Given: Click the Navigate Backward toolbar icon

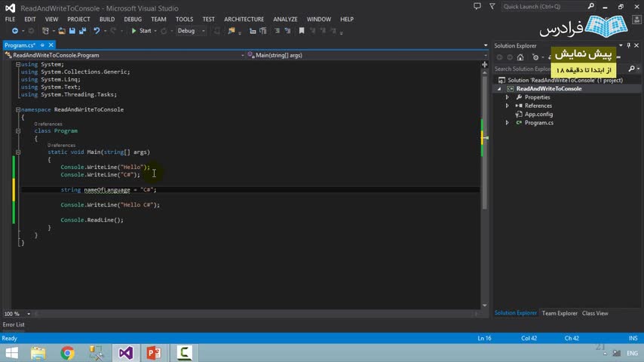Looking at the screenshot, I should tap(15, 31).
